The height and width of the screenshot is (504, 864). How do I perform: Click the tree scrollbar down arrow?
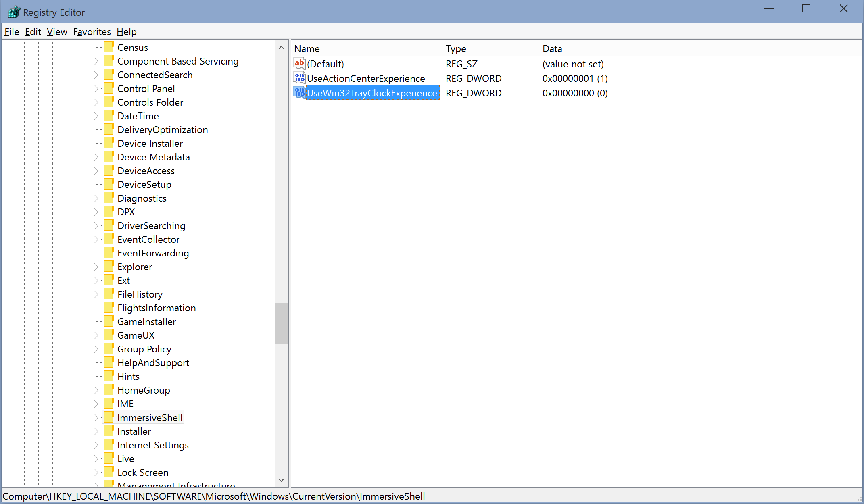281,480
